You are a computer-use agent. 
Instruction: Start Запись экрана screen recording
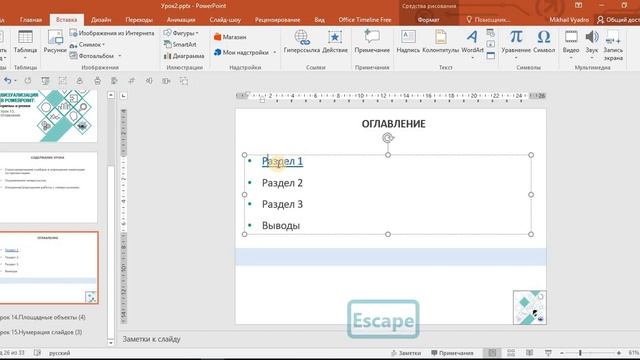point(613,45)
